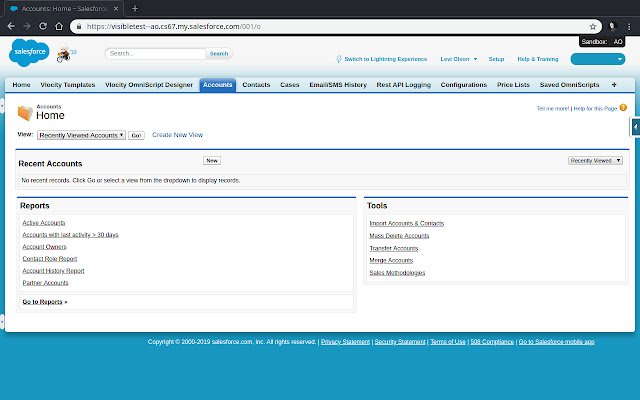Open the Saved OmniScripts tab
640x400 pixels.
(x=569, y=85)
